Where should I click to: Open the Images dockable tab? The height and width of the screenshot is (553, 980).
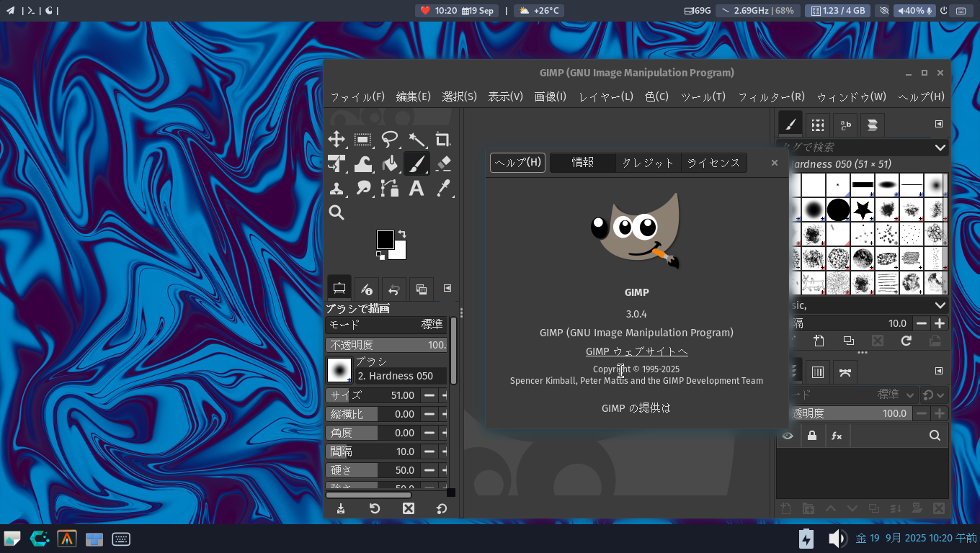(x=422, y=289)
